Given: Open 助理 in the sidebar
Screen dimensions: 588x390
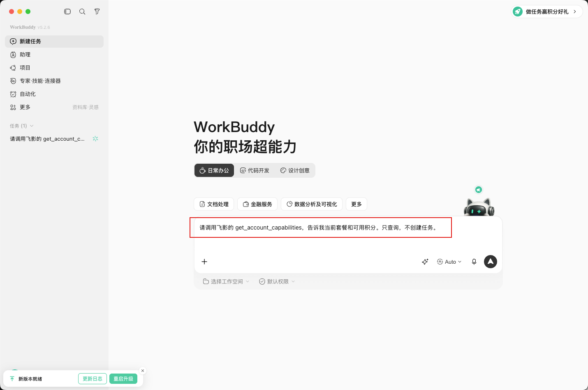Looking at the screenshot, I should pos(54,55).
